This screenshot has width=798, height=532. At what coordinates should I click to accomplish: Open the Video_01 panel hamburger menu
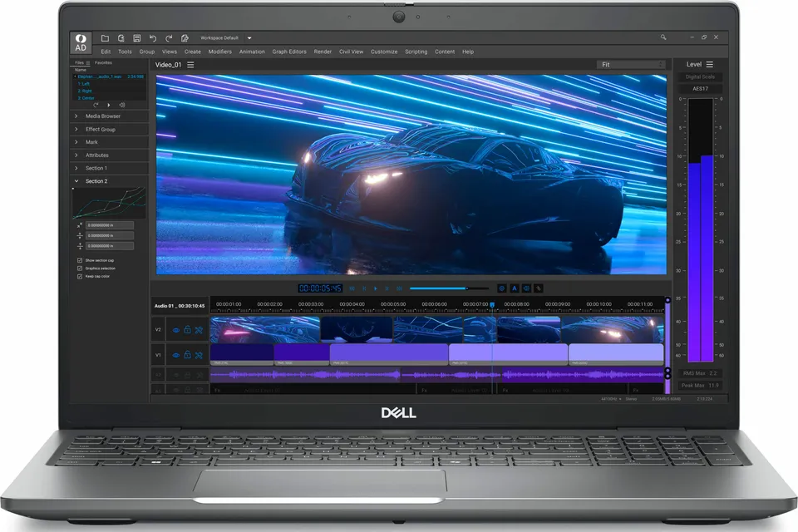coord(190,65)
